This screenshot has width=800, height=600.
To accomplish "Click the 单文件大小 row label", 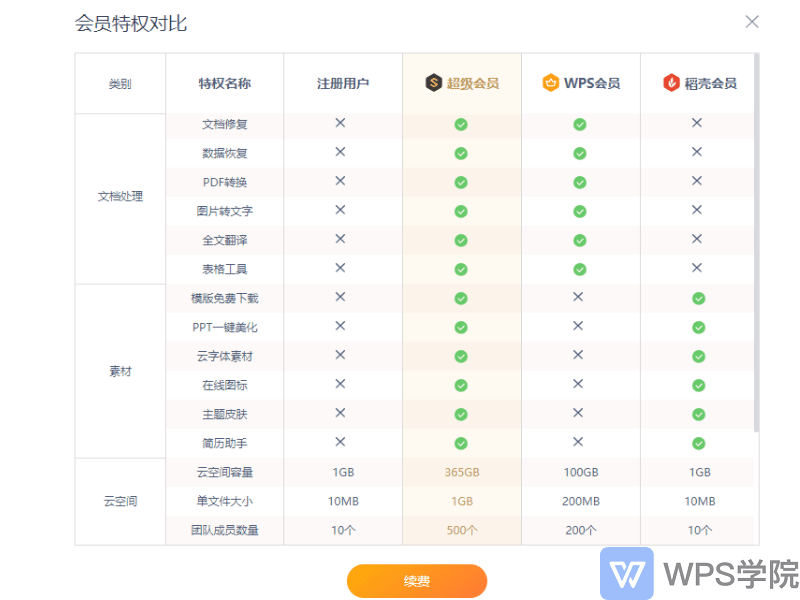I will [224, 502].
